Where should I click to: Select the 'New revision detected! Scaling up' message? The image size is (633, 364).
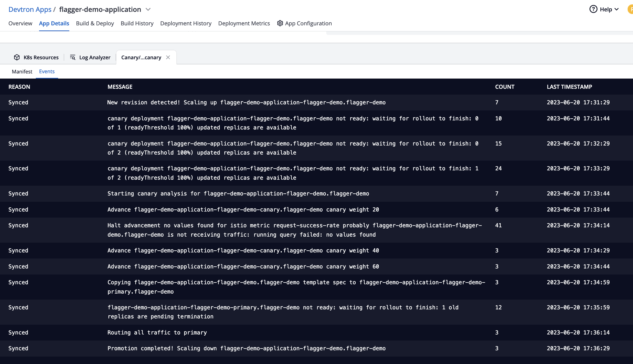246,102
